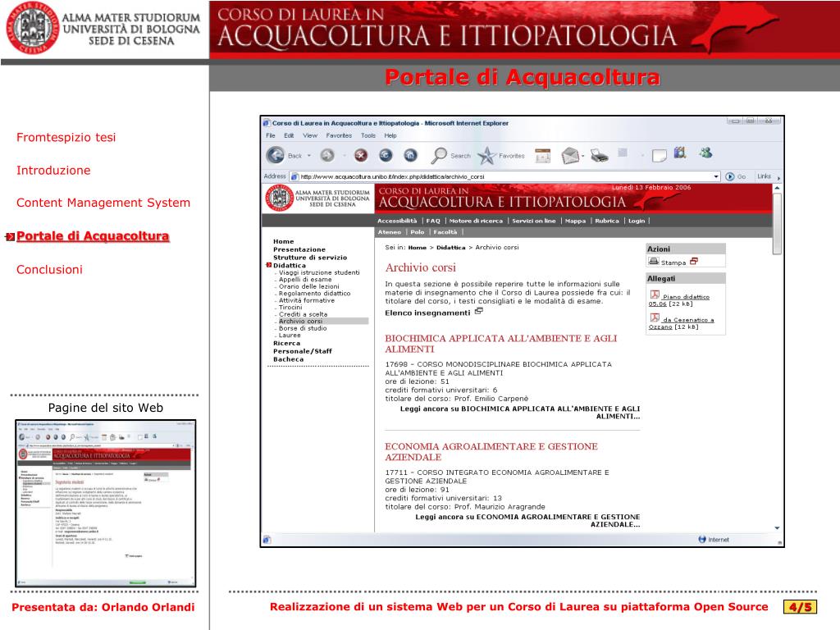Viewport: 840px width, 630px height.
Task: Click the red Stop loading icon
Action: coord(361,155)
